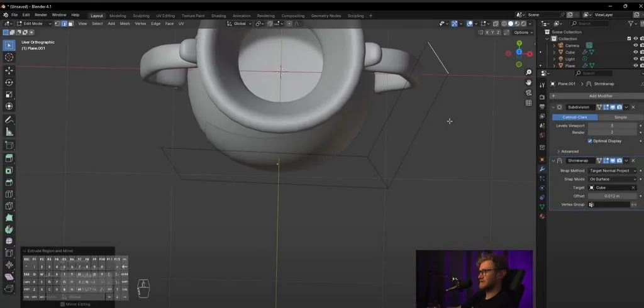The height and width of the screenshot is (308, 644).
Task: Select the Extrude Region tool
Action: point(9,158)
